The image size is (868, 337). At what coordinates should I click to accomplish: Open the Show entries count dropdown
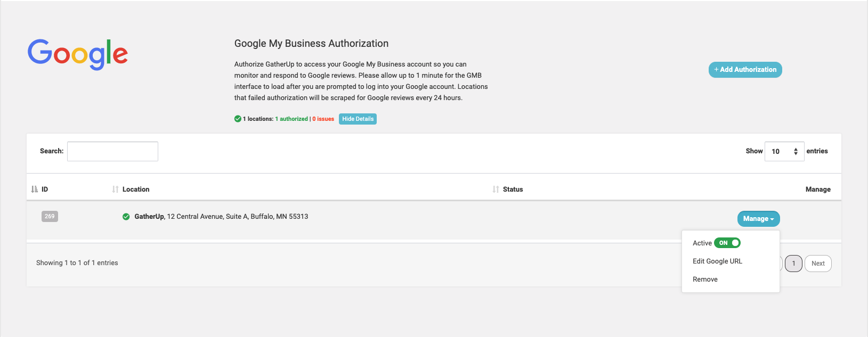(x=784, y=151)
